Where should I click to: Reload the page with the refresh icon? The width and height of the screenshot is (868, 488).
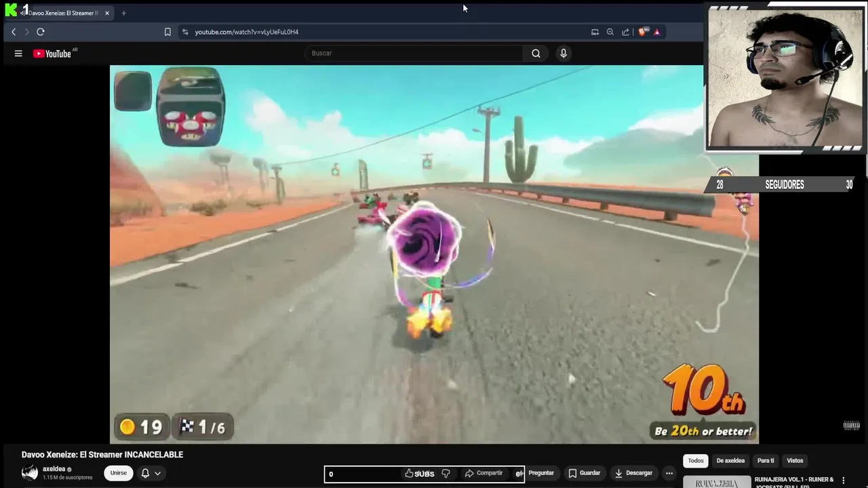pyautogui.click(x=41, y=32)
